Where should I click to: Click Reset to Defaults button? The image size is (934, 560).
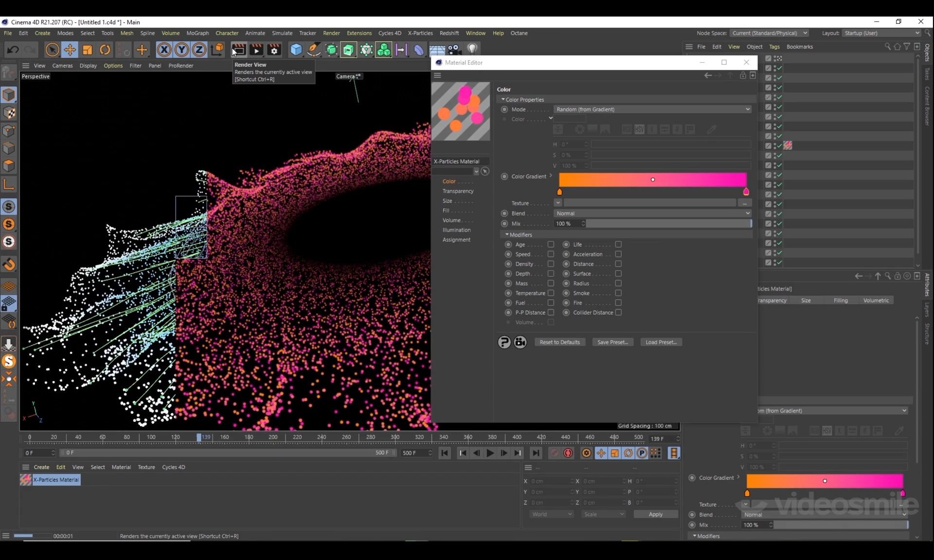point(559,343)
